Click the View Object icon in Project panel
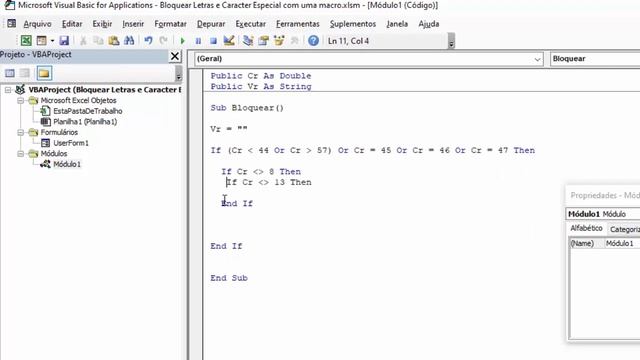640x360 pixels. 25,73
